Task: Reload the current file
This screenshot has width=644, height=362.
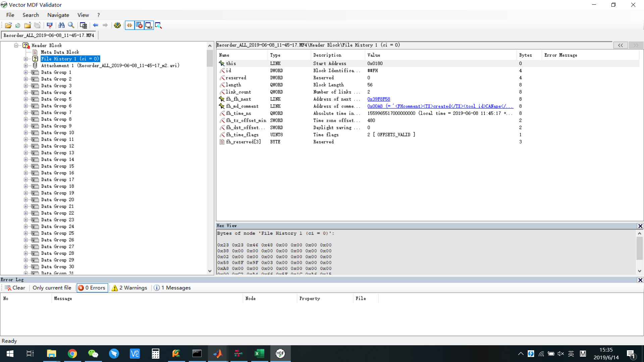Action: pyautogui.click(x=17, y=25)
